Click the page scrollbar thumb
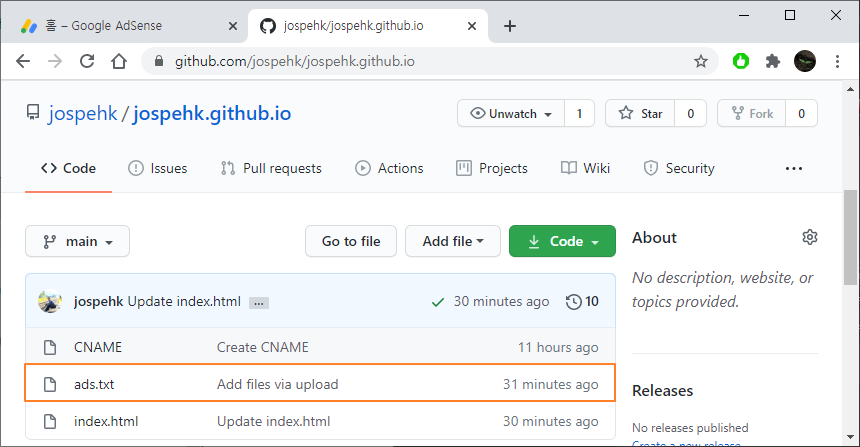Viewport: 860px width, 447px height. click(x=850, y=237)
